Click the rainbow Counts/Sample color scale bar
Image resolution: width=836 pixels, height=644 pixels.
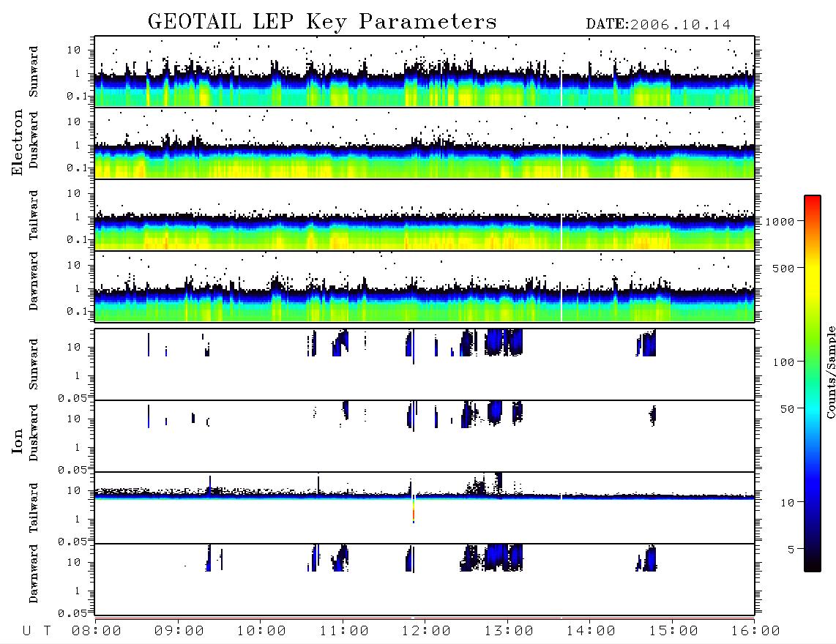click(813, 384)
